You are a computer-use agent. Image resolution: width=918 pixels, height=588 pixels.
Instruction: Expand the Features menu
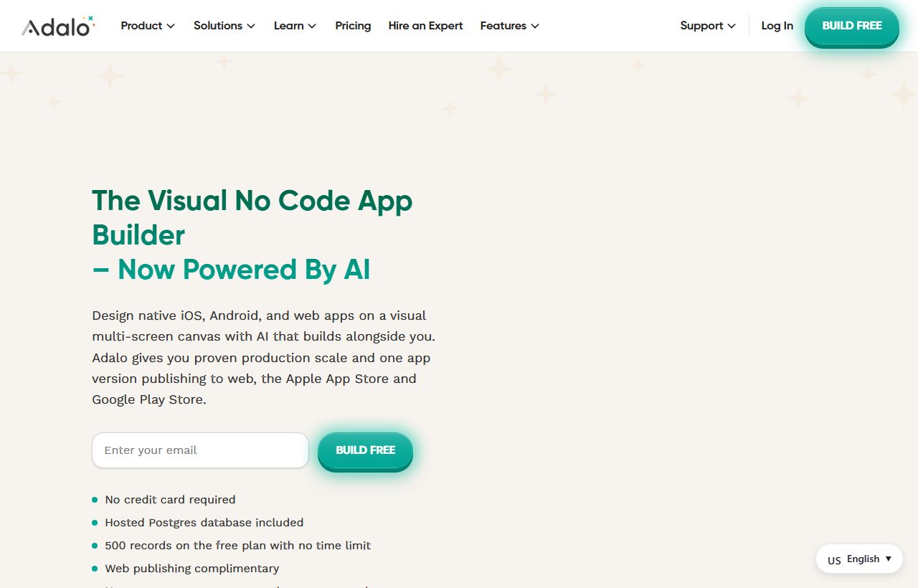tap(510, 26)
